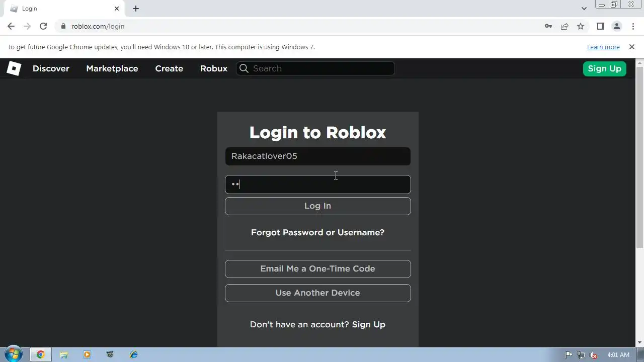Image resolution: width=644 pixels, height=362 pixels.
Task: Launch the media player taskbar icon
Action: coord(87,354)
